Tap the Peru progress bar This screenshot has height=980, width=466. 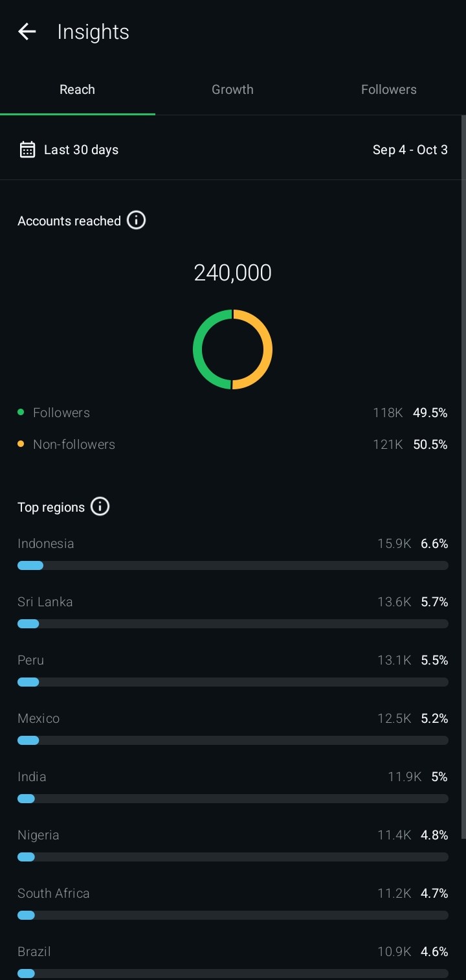click(232, 682)
